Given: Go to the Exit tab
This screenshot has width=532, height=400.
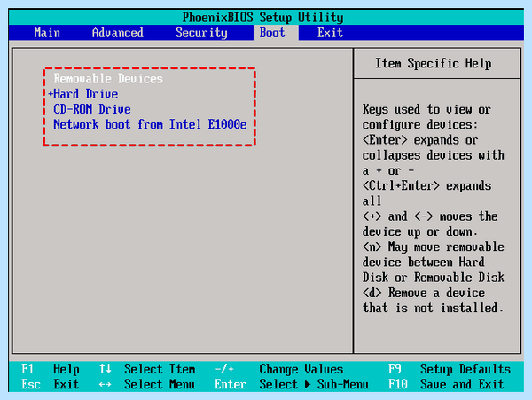Looking at the screenshot, I should pos(330,33).
